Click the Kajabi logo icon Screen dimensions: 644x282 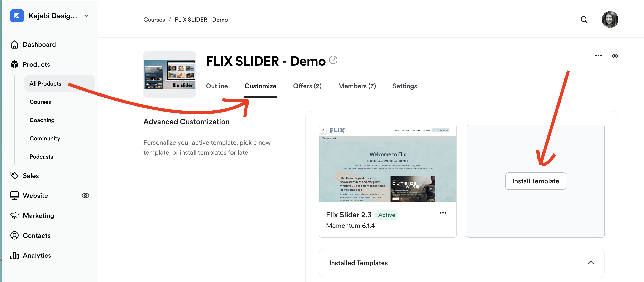coord(17,16)
